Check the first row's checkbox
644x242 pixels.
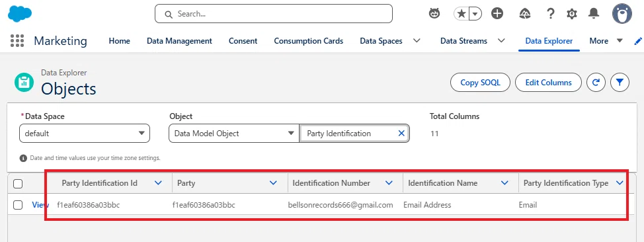[18, 204]
